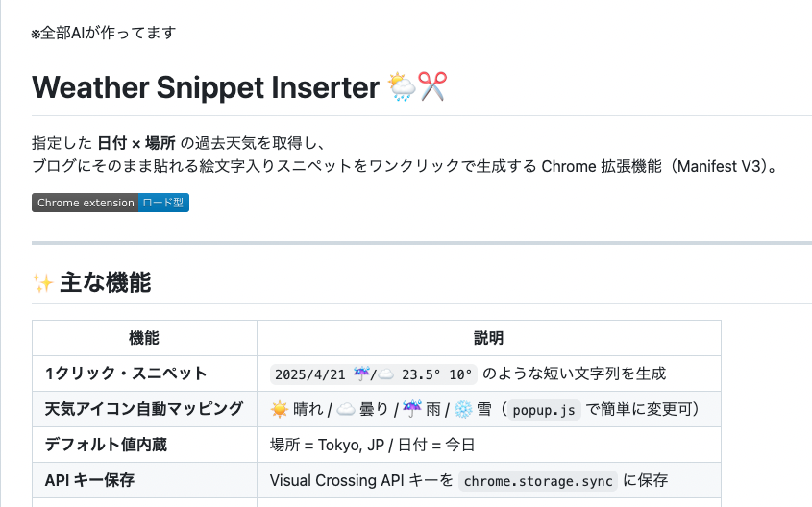
Task: Click the Chrome extension badge
Action: click(x=85, y=203)
